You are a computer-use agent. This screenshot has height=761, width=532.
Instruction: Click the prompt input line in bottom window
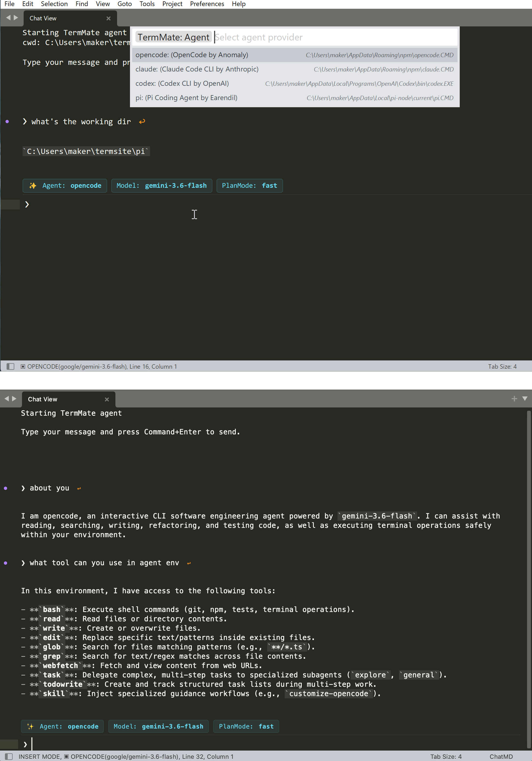[x=271, y=744]
